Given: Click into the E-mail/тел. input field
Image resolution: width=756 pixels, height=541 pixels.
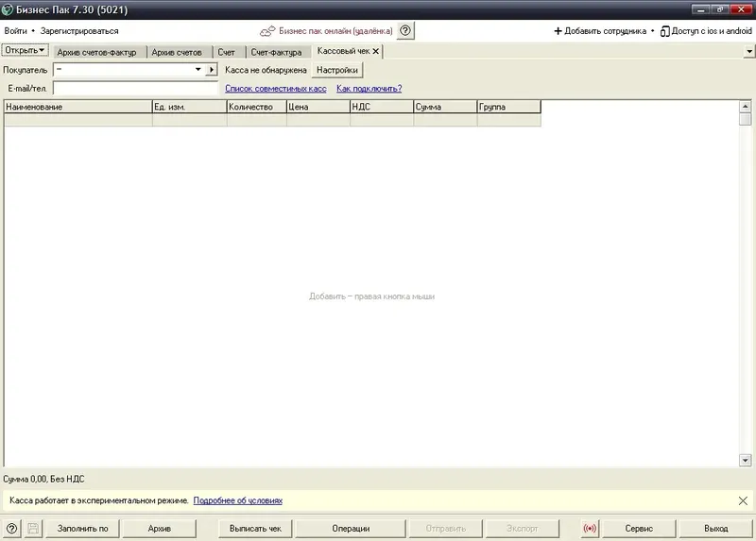Looking at the screenshot, I should coord(135,89).
